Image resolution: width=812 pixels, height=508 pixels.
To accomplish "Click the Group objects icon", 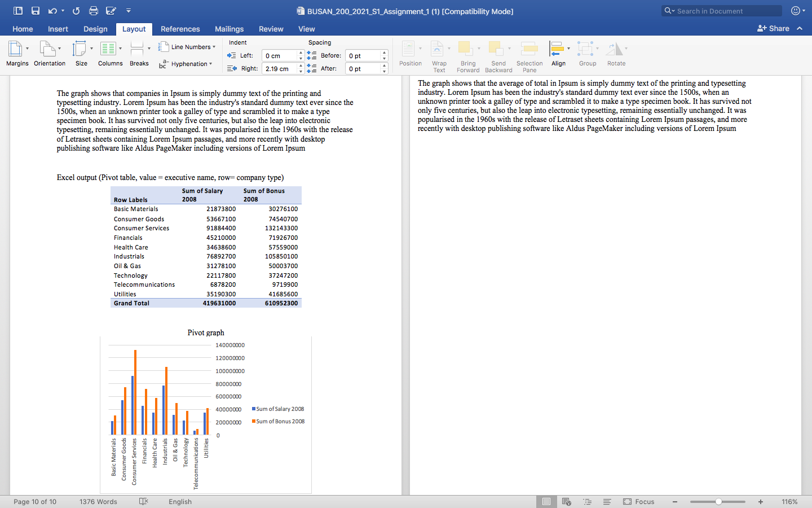I will (586, 49).
